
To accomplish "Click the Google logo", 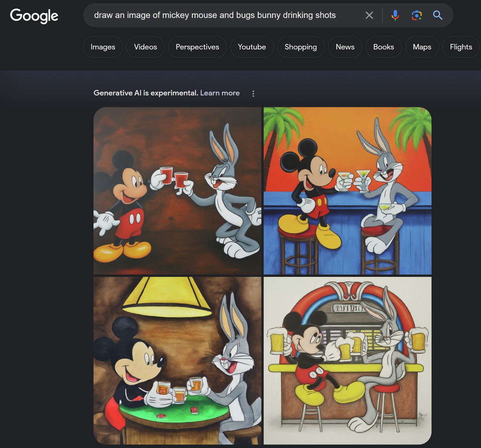I will 34,16.
